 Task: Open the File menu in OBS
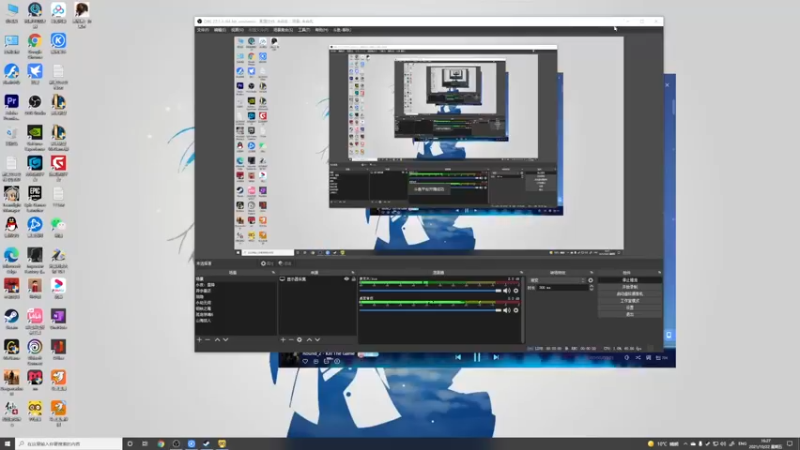click(x=203, y=30)
